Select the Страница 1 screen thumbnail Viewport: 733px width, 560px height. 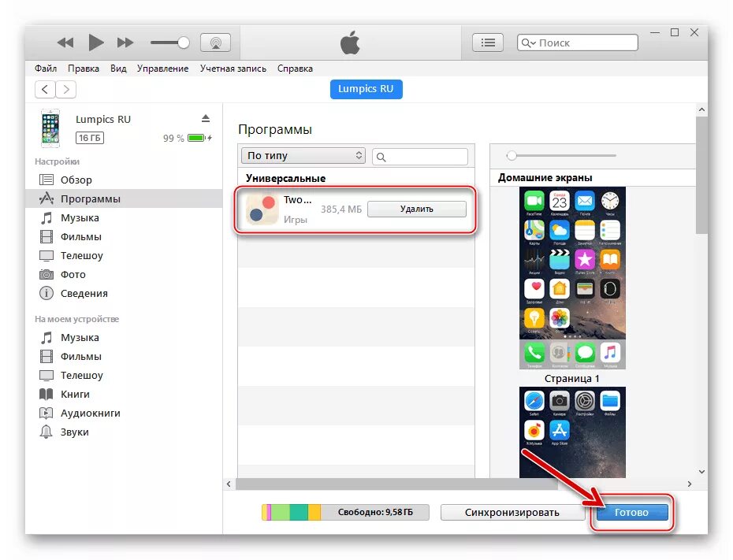[572, 432]
